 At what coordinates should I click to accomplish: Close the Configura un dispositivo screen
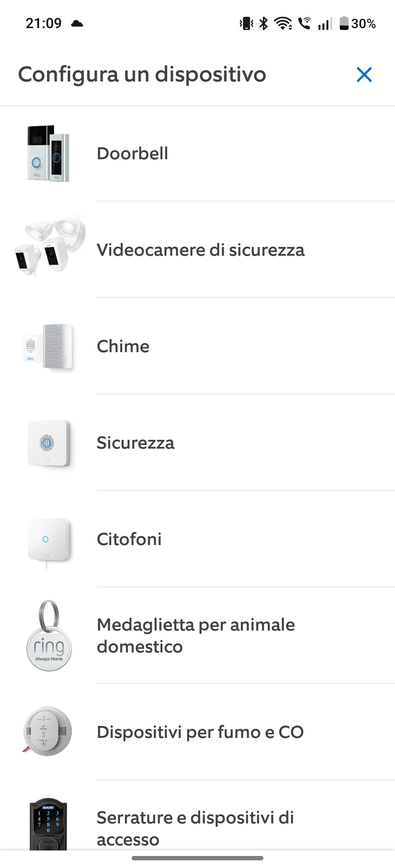tap(364, 75)
